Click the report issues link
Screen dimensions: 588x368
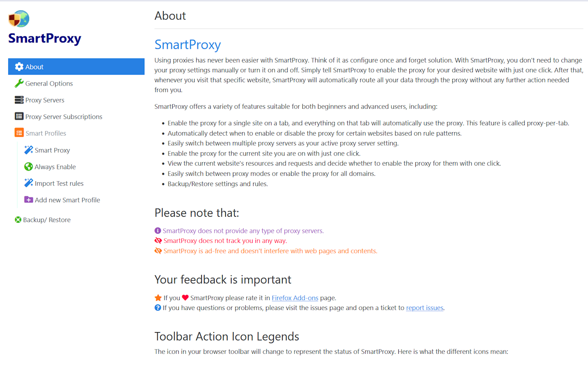[x=424, y=308]
